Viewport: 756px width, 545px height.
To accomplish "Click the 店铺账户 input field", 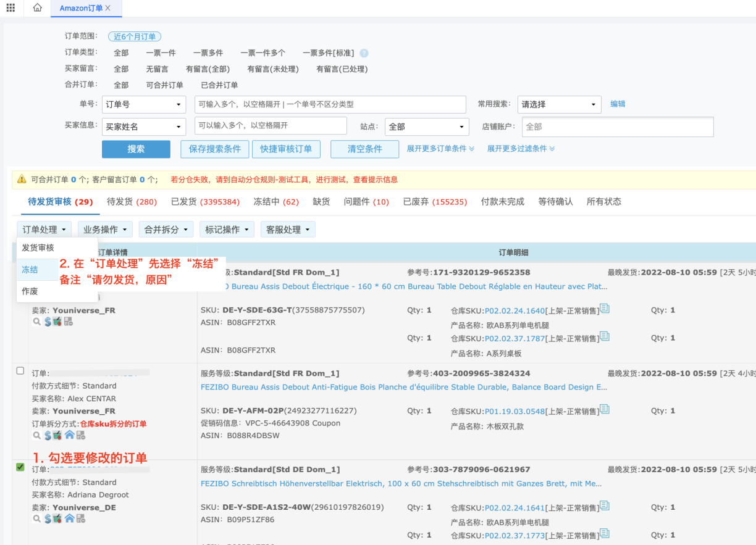I will point(617,127).
